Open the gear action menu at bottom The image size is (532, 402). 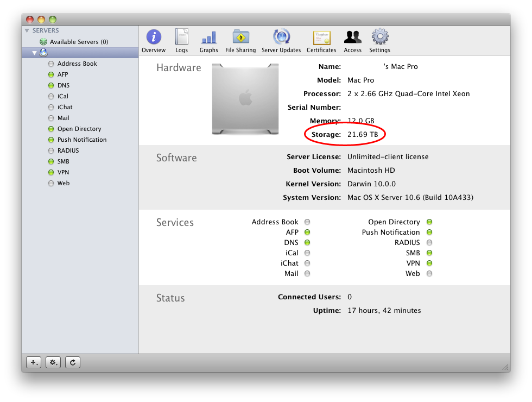point(53,362)
